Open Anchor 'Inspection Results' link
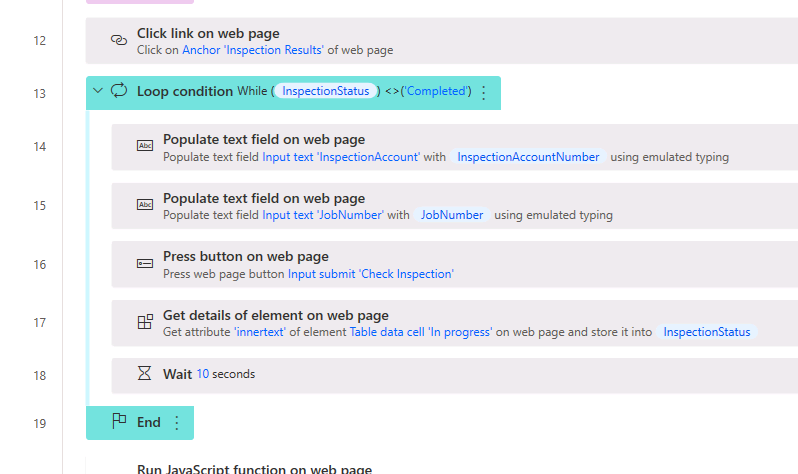The height and width of the screenshot is (474, 798). pos(254,50)
